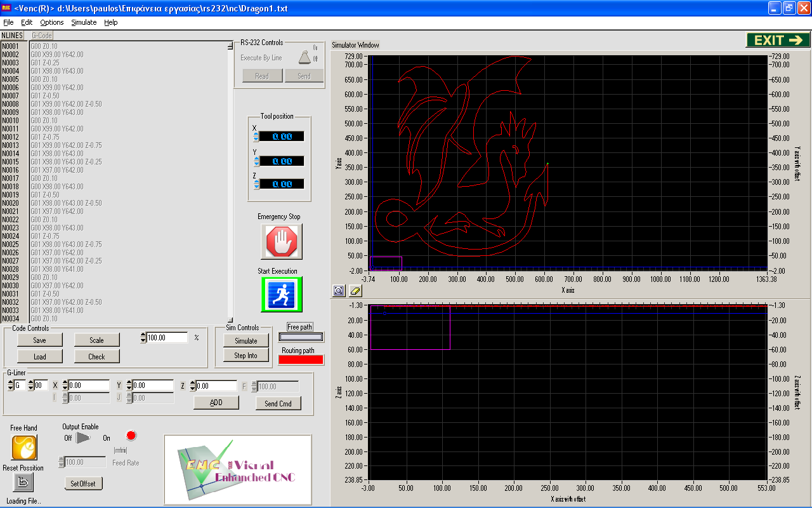
Task: Click the SetOffset button
Action: click(83, 483)
